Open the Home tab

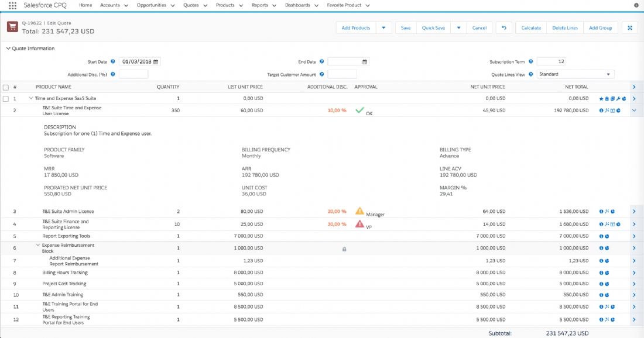(x=85, y=5)
